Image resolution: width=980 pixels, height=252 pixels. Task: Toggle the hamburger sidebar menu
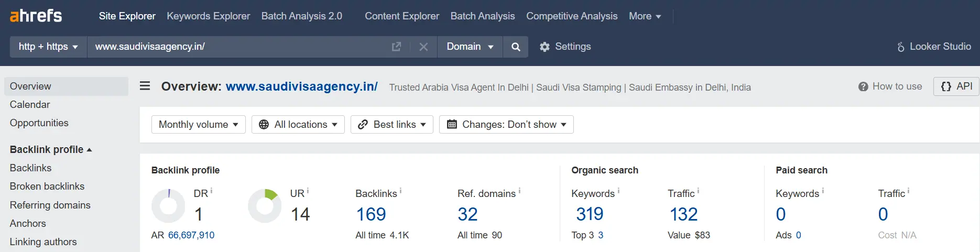coord(145,86)
